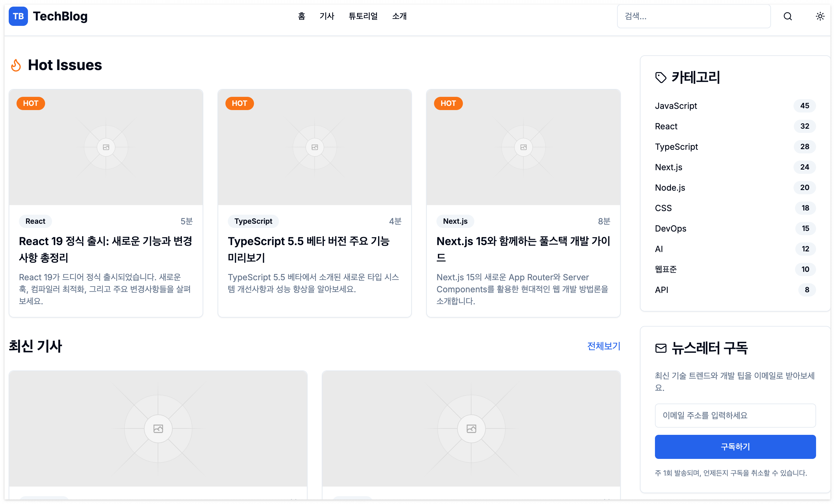Open the 홈 menu item
The width and height of the screenshot is (835, 504).
(301, 16)
